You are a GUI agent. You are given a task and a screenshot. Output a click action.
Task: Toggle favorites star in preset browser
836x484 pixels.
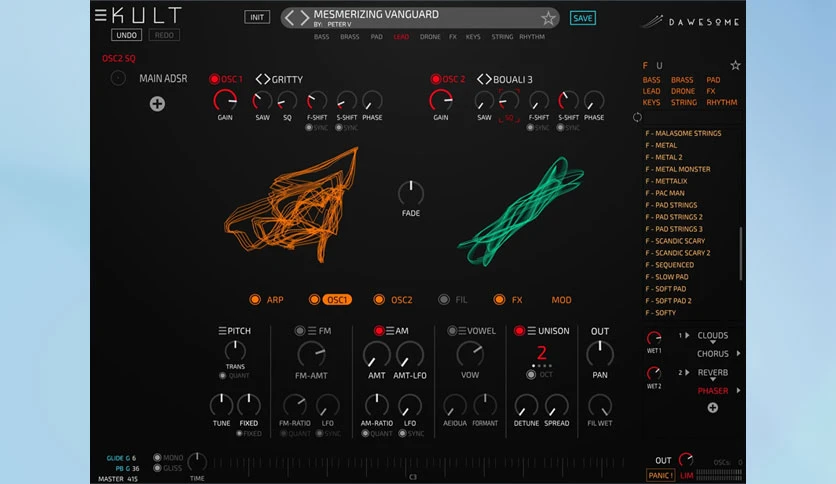(x=735, y=65)
